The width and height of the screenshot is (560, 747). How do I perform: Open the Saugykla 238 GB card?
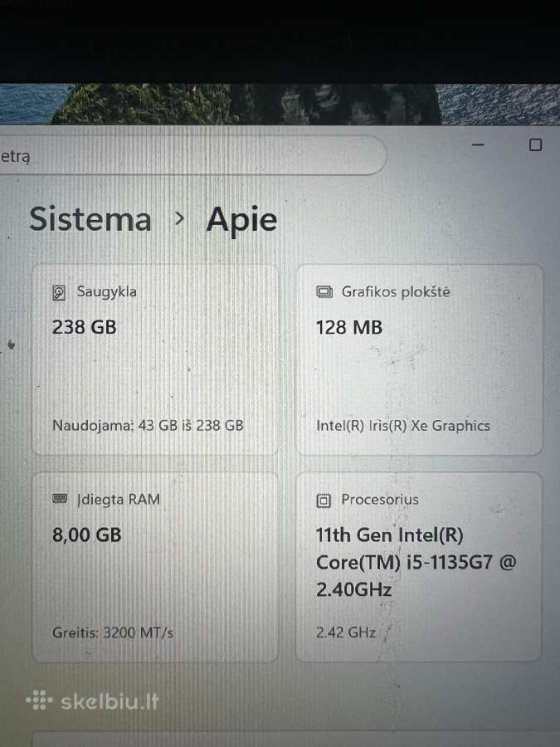[x=155, y=359]
